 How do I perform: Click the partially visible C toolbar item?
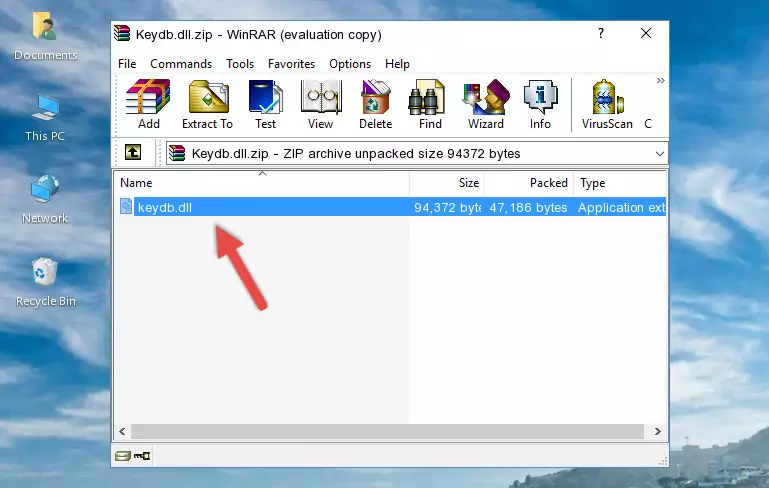point(648,124)
